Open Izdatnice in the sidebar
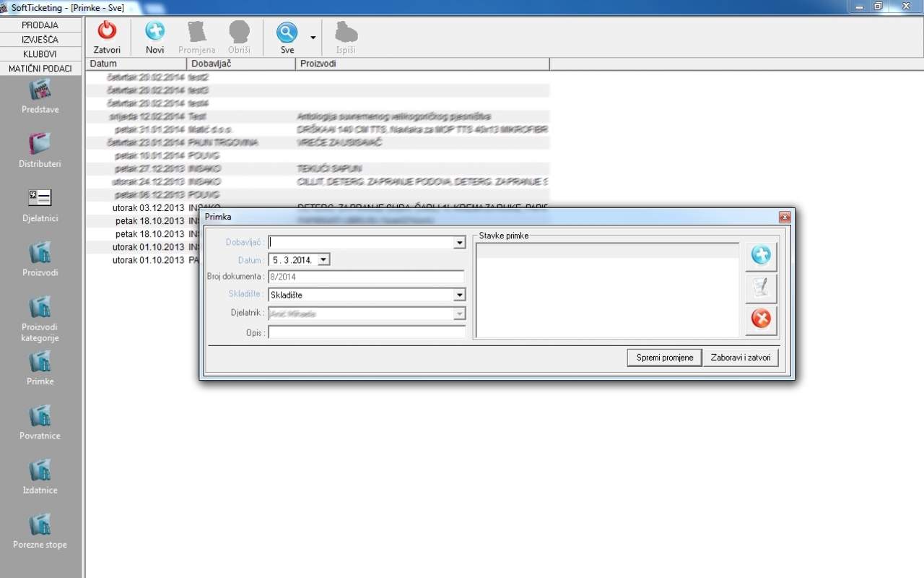Screen dimensions: 924x578 [40, 471]
